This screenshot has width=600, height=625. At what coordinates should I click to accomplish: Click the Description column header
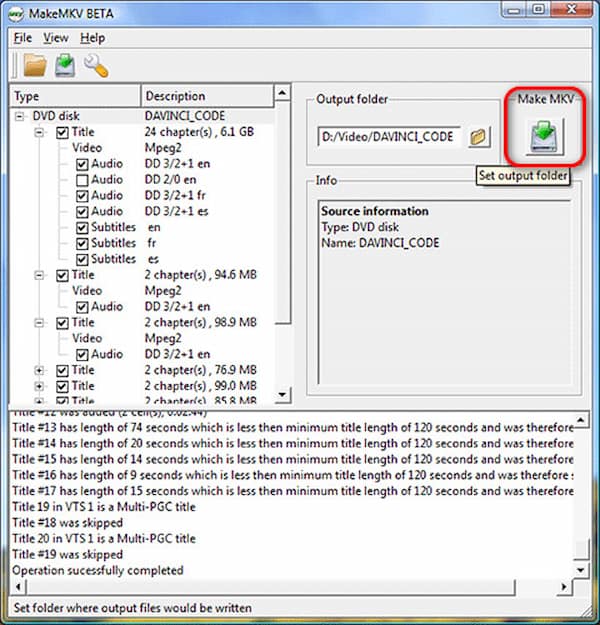205,96
